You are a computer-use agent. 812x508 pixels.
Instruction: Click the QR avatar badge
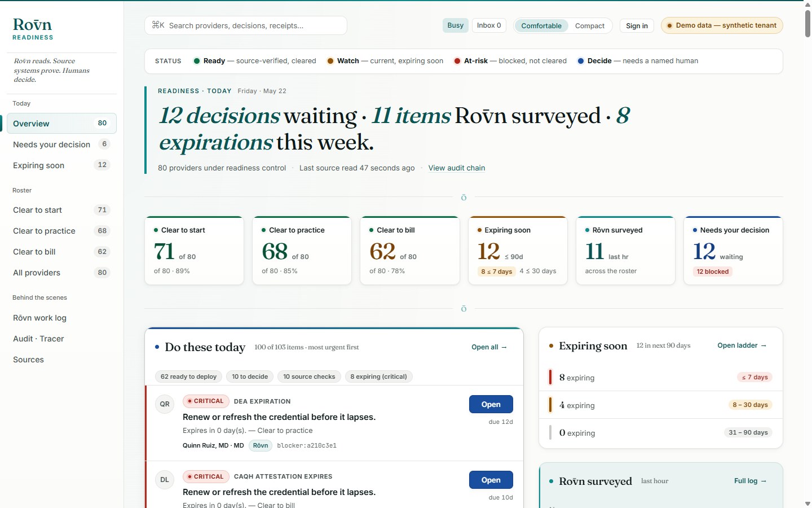tap(165, 404)
